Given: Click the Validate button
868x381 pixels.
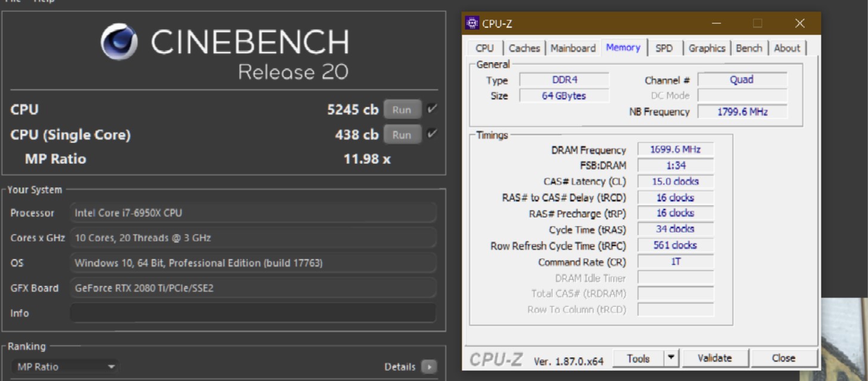Looking at the screenshot, I should (715, 358).
